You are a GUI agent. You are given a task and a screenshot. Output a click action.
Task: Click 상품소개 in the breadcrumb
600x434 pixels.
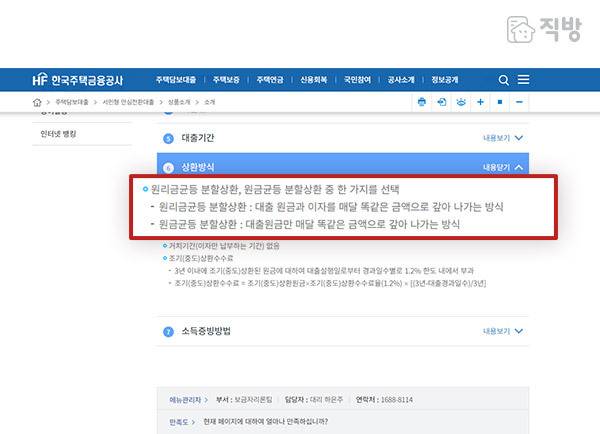tap(179, 102)
